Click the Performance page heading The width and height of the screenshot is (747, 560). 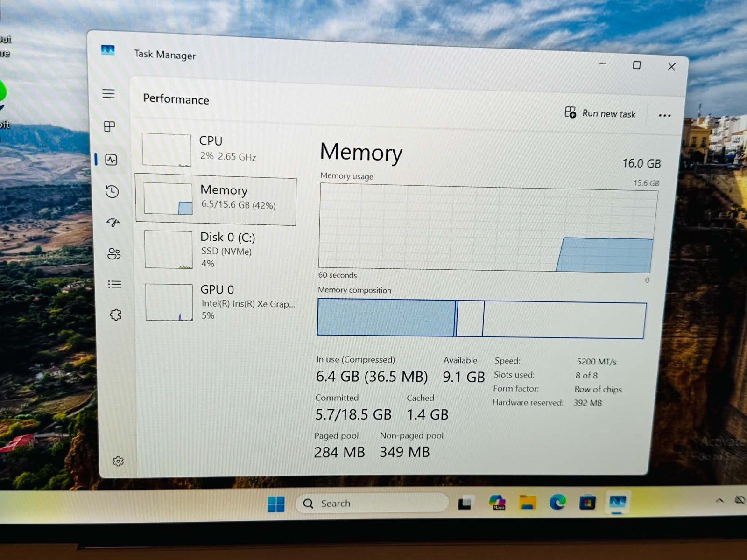pyautogui.click(x=176, y=99)
